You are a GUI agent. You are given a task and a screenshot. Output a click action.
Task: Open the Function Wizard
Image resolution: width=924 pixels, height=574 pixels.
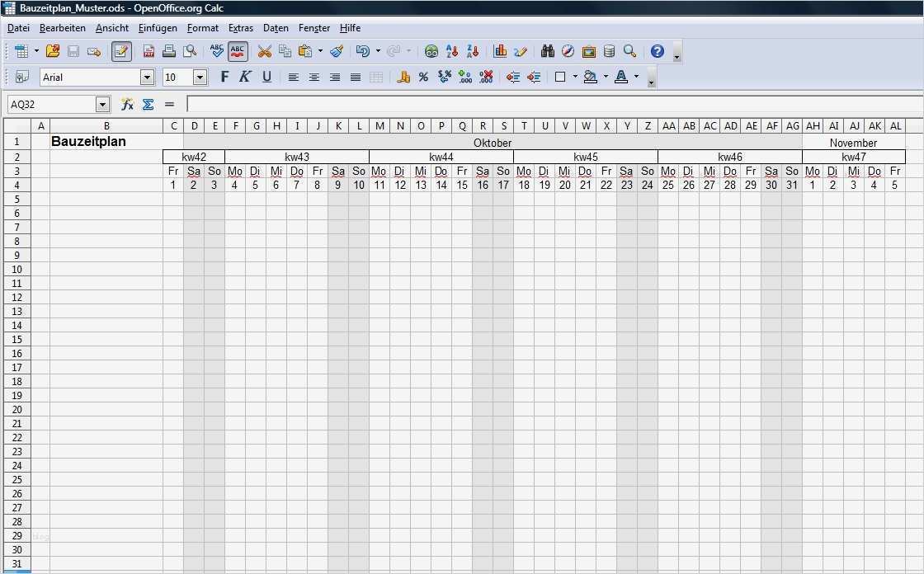[127, 104]
